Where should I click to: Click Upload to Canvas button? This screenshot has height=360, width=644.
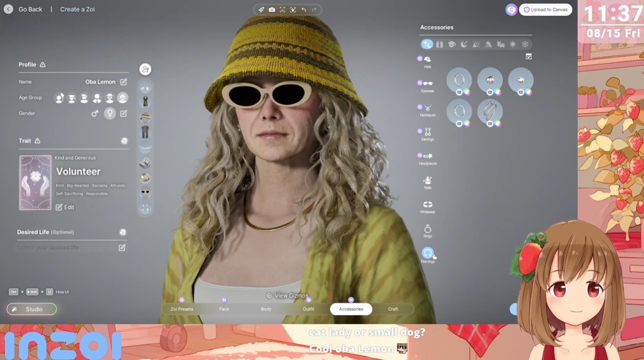tap(545, 10)
